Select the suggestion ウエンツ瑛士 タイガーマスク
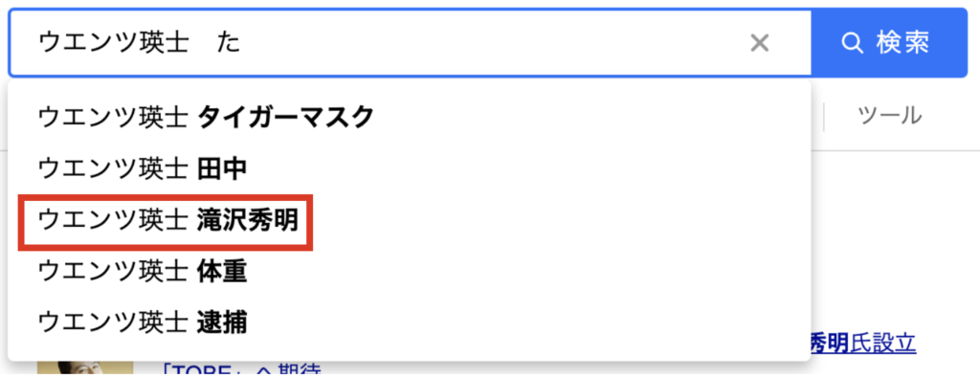This screenshot has width=980, height=378. 410,117
